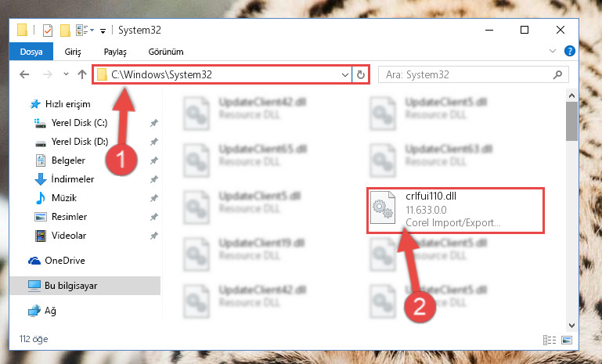Image resolution: width=602 pixels, height=364 pixels.
Task: Open the Customize Quick Access Toolbar dropdown
Action: coord(103,31)
